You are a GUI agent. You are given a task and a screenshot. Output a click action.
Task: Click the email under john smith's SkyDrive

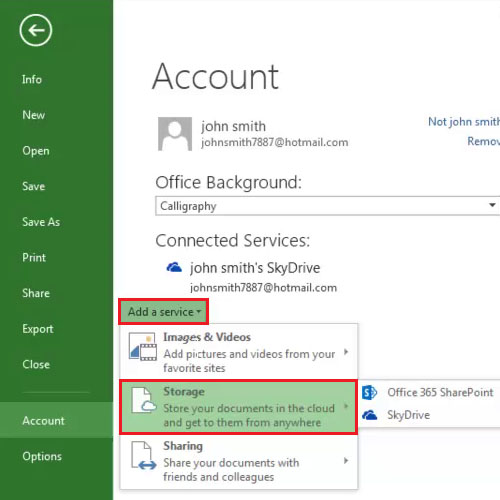[263, 288]
